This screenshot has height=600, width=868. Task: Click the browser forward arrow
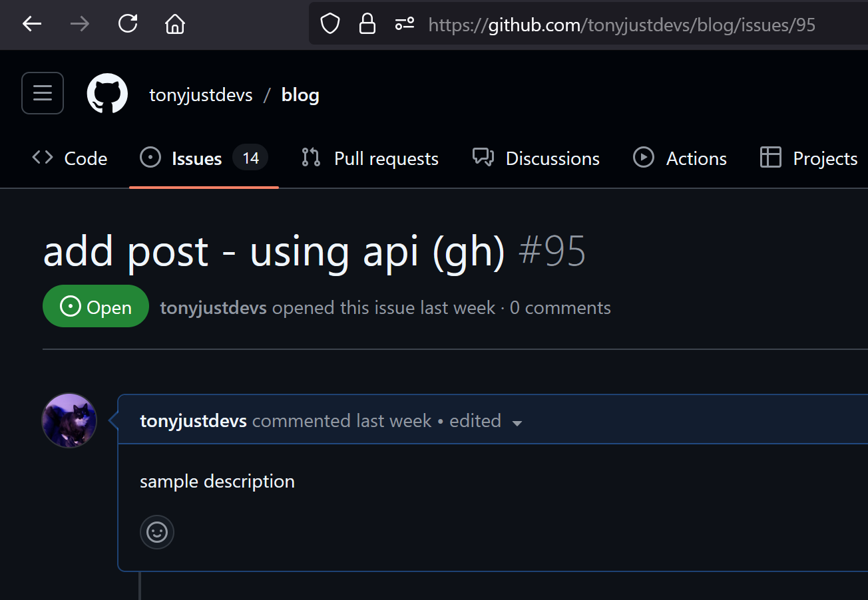point(80,25)
